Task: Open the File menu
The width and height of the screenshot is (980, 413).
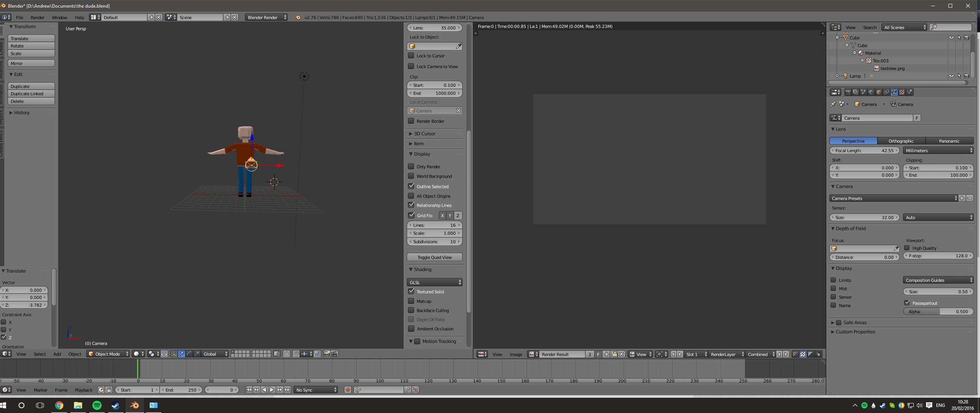Action: 20,17
